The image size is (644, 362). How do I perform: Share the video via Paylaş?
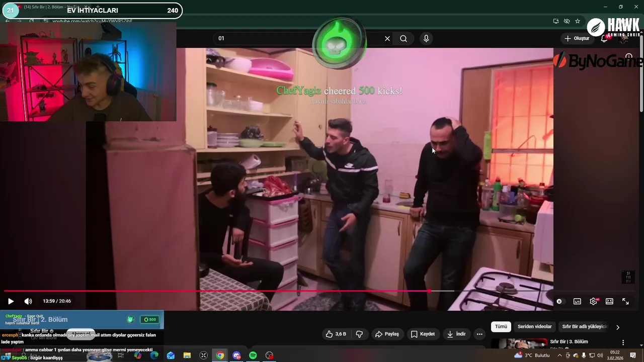tap(387, 334)
